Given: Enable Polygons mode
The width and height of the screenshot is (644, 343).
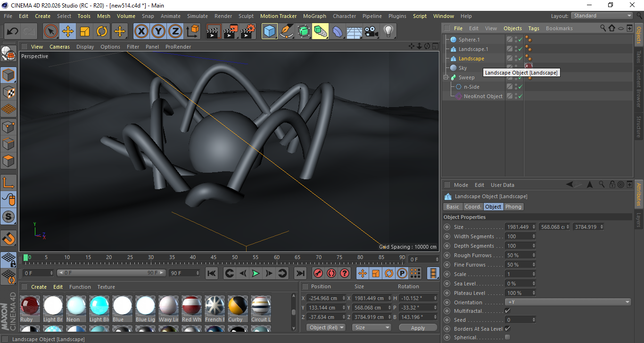Looking at the screenshot, I should coord(8,161).
